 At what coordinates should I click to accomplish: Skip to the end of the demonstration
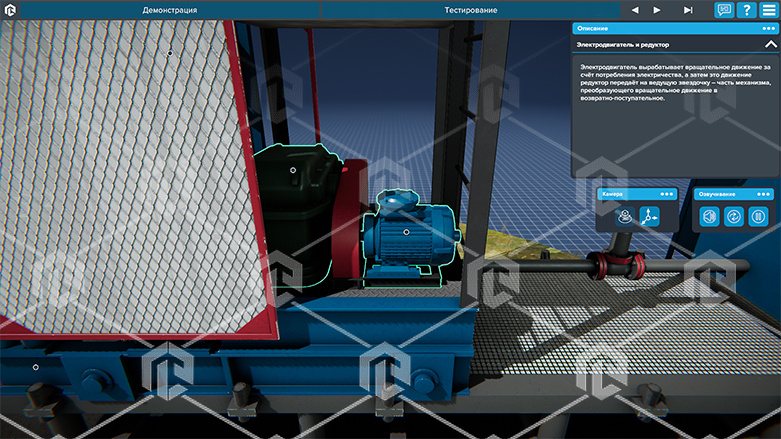click(x=687, y=10)
